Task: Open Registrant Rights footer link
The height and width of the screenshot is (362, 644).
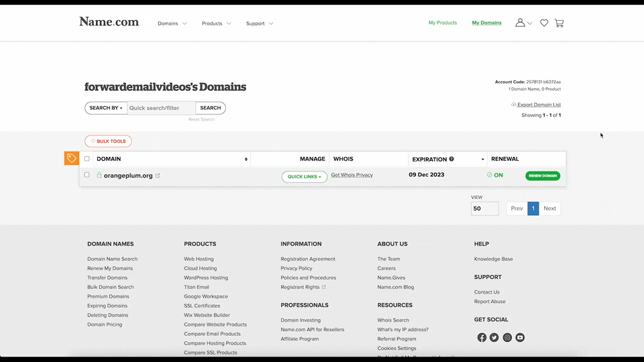Action: click(x=300, y=288)
